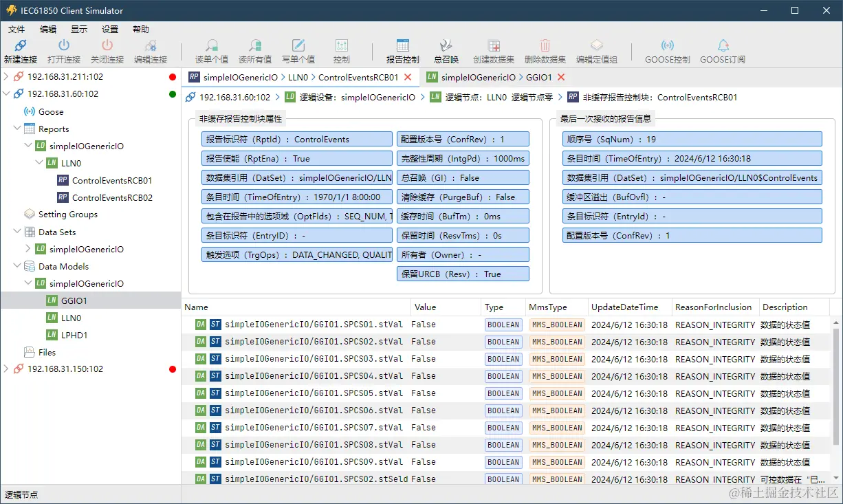Click the GOOSE订阅 bell icon
Screen dimensions: 843x504
point(723,46)
